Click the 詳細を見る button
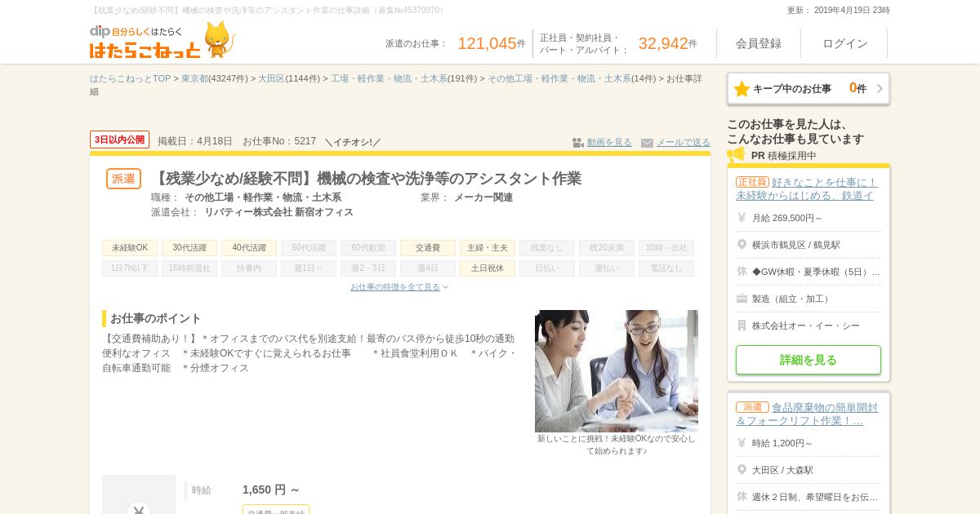980x514 pixels. coord(808,360)
